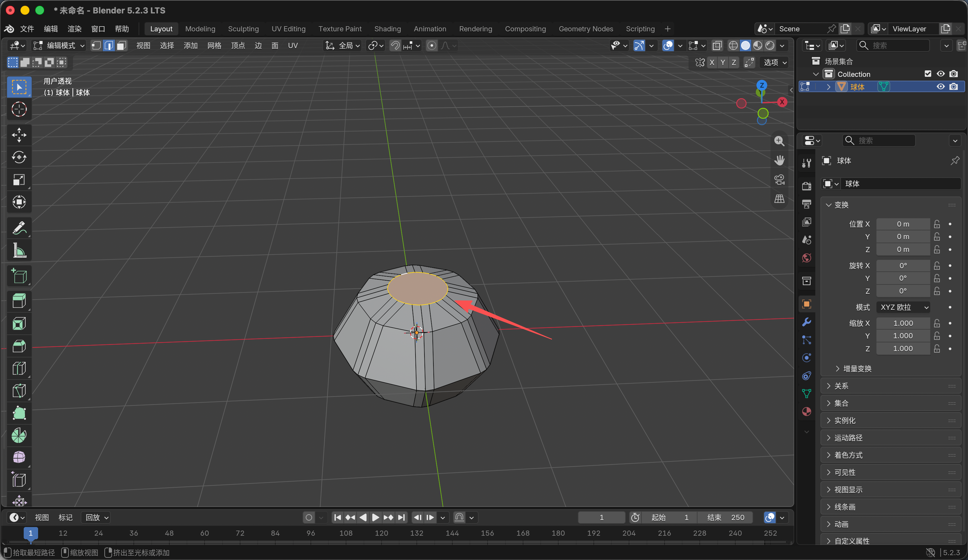
Task: Click the play animation button
Action: (x=375, y=518)
